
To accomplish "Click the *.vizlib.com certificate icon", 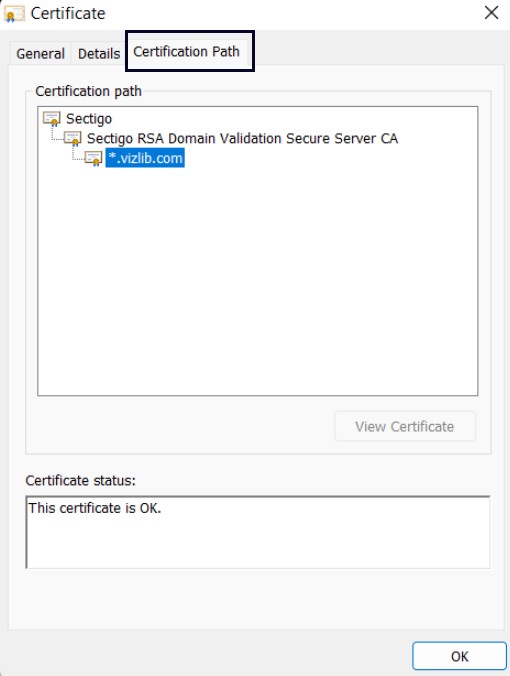I will pos(94,159).
